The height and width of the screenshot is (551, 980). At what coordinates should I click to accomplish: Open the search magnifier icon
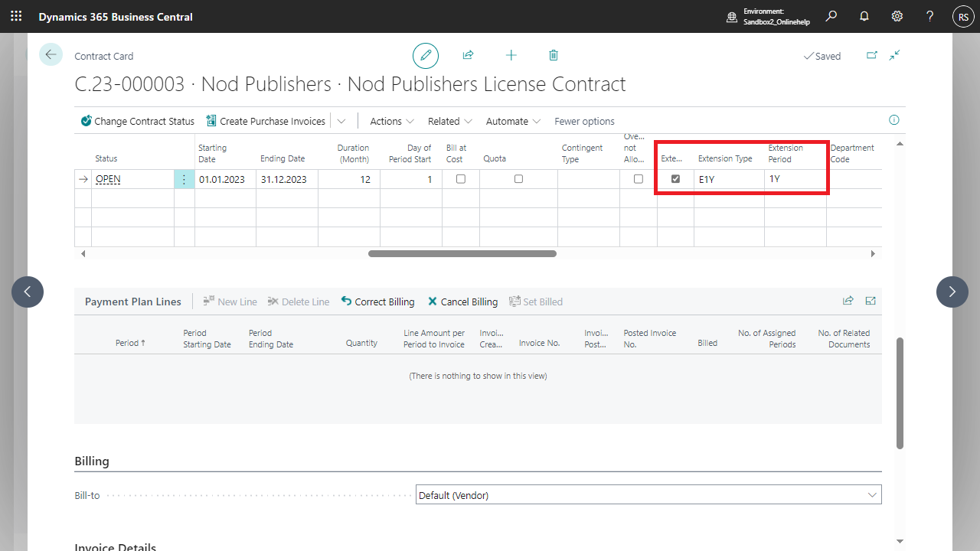tap(831, 16)
